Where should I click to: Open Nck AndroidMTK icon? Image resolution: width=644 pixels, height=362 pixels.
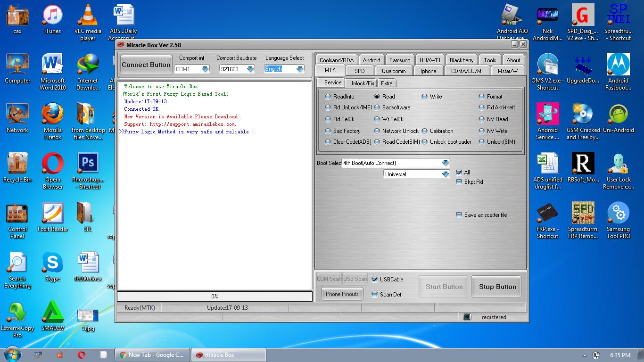coord(547,23)
